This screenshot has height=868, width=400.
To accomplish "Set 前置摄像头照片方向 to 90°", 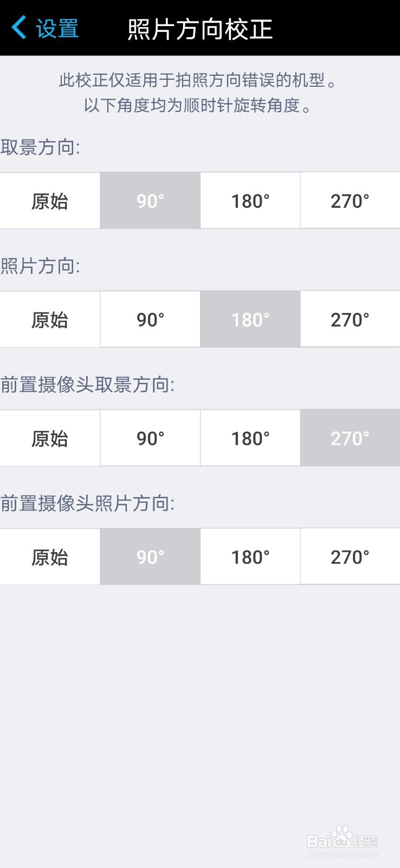I will pos(150,557).
